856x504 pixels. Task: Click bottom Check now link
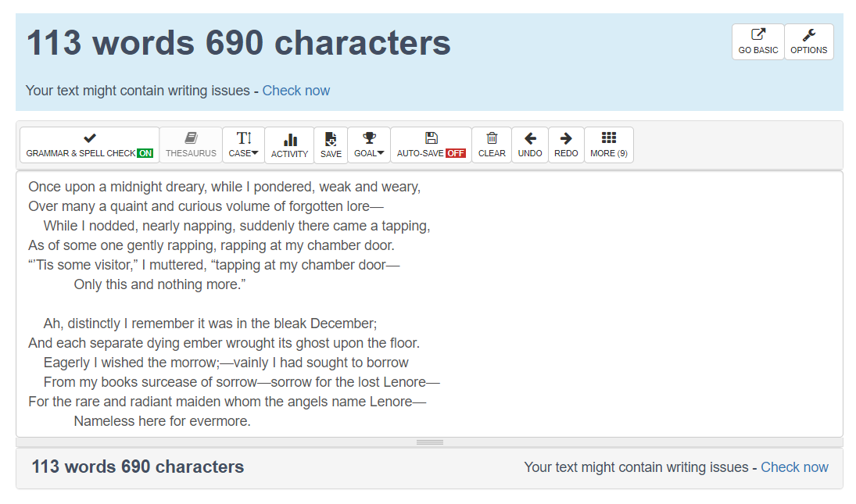click(x=794, y=467)
